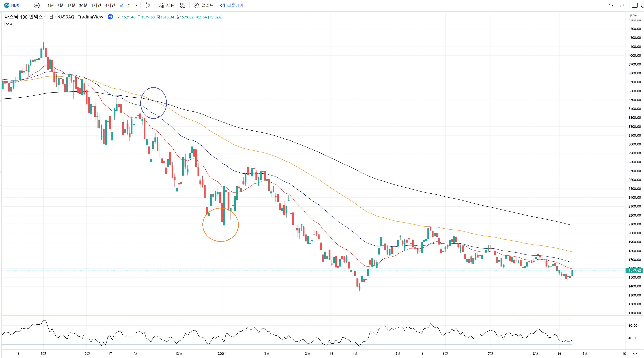Click the undo arrow in the toolbar
The image size is (644, 358).
(611, 5)
